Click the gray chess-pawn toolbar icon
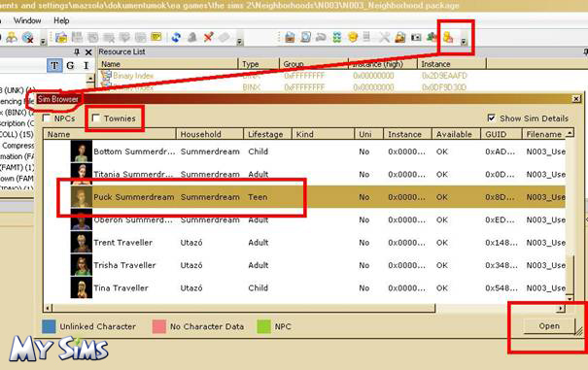The image size is (588, 370). pos(192,37)
